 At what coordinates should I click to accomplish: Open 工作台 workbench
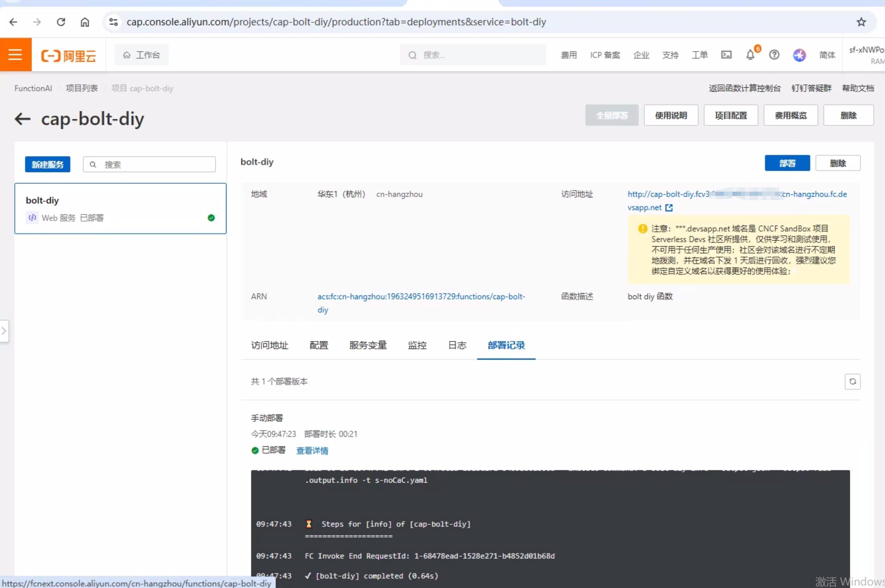tap(141, 55)
